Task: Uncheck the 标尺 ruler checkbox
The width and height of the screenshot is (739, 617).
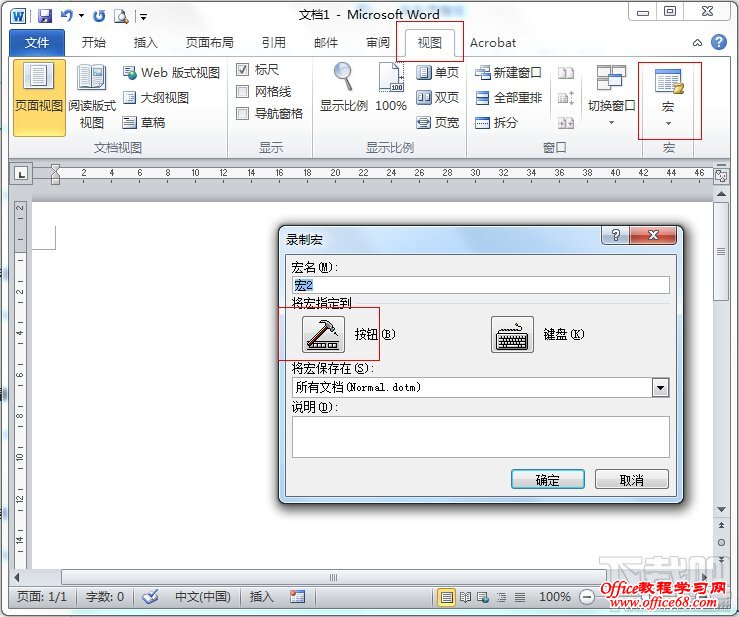Action: tap(242, 70)
